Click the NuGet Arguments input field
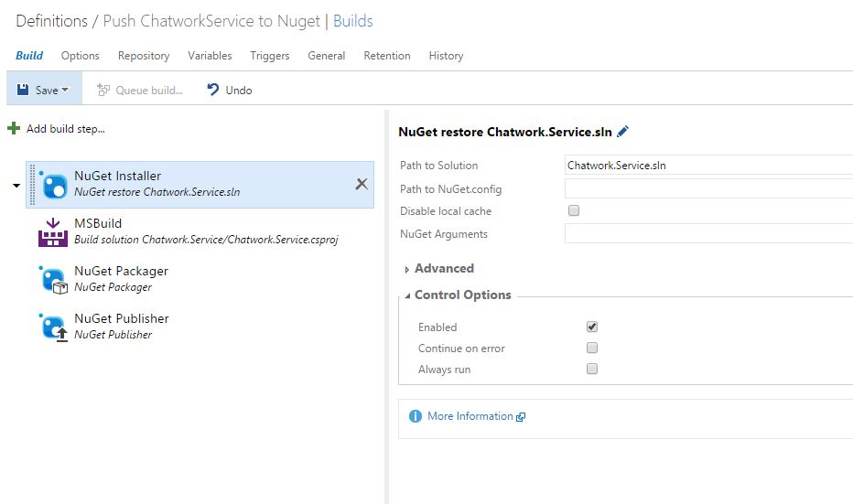The image size is (853, 504). 708,234
